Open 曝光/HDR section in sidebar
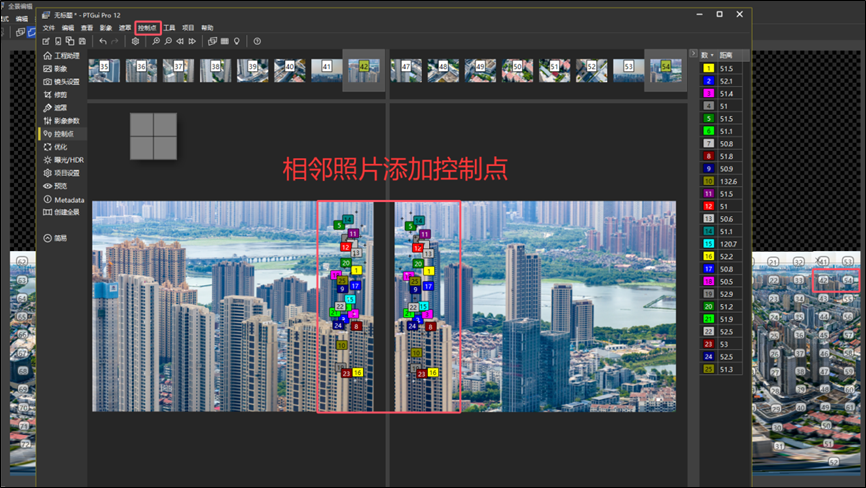The height and width of the screenshot is (488, 866). [64, 160]
